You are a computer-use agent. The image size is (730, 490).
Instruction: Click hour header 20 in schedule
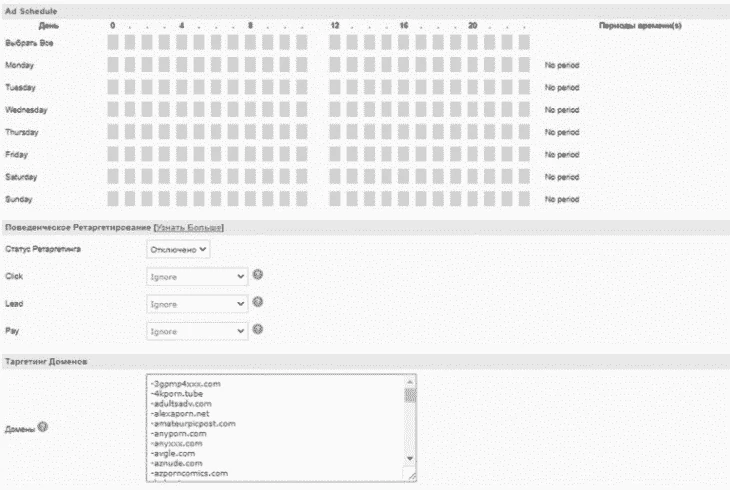point(473,26)
